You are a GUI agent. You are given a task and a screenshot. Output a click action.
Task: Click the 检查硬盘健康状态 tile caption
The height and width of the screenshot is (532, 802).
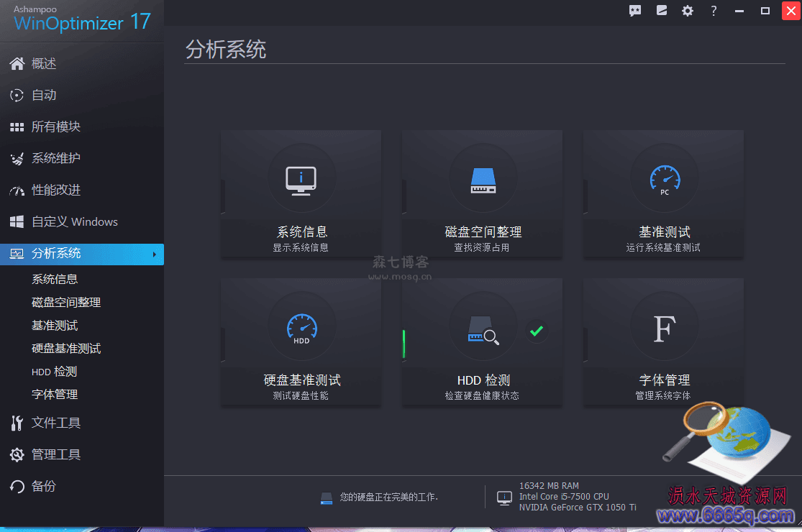coord(482,395)
